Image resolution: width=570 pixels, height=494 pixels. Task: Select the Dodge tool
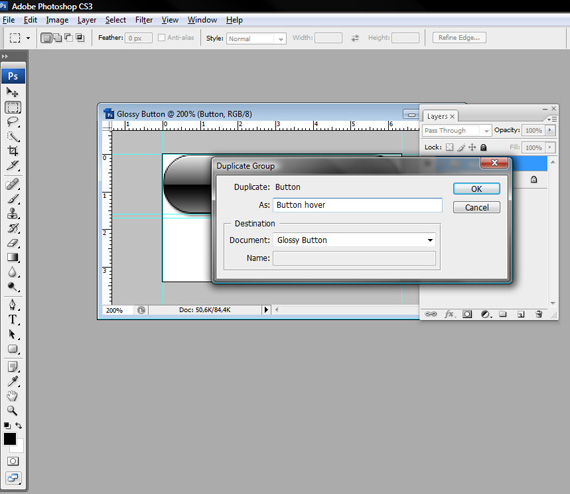pyautogui.click(x=13, y=287)
